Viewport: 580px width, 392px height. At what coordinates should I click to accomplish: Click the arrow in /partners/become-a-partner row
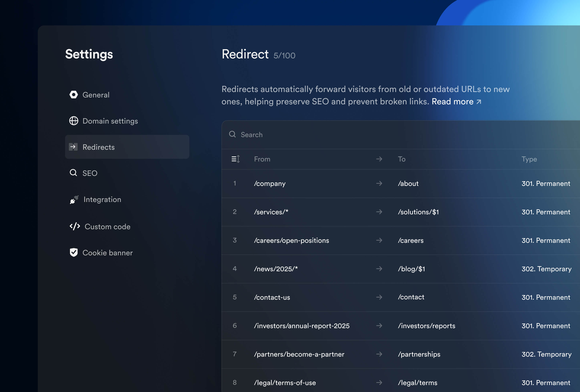[379, 354]
